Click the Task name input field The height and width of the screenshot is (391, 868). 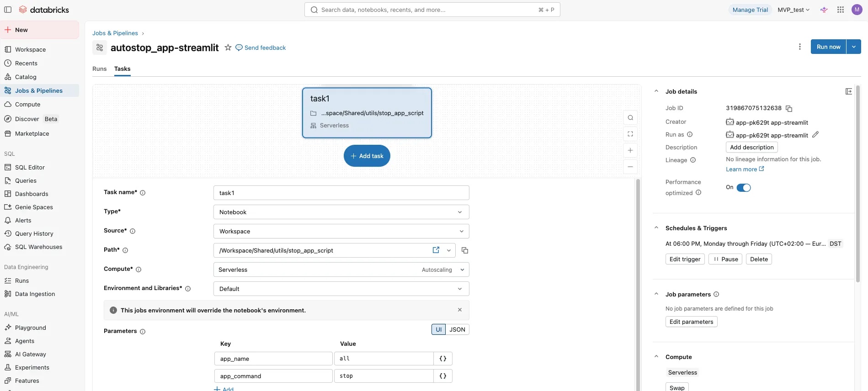coord(341,193)
